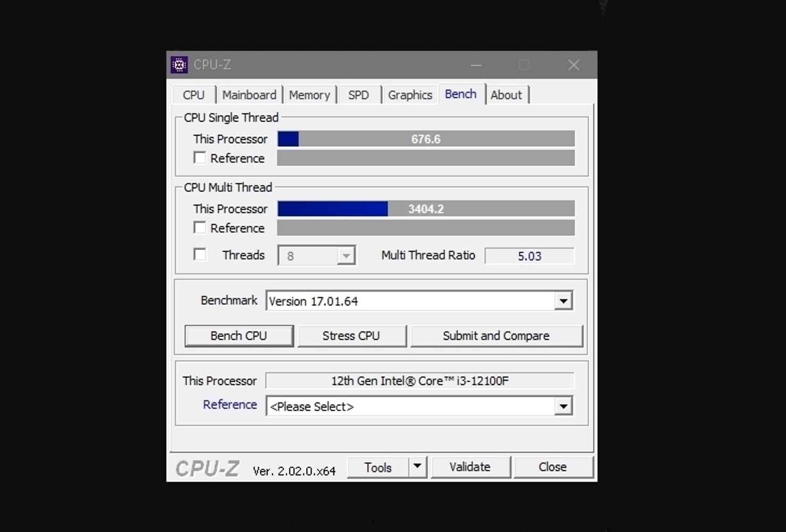Screen dimensions: 786x532
Task: Click the single thread score bar 676.6
Action: [426, 139]
